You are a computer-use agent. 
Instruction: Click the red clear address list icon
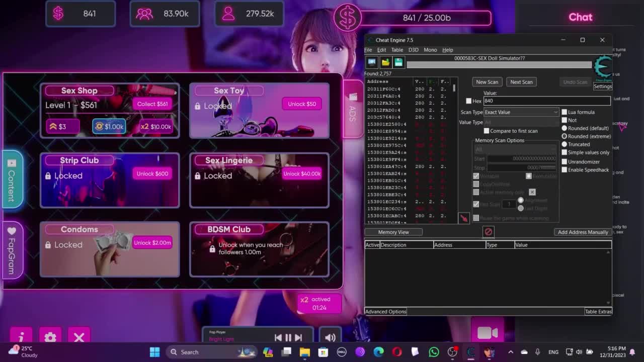(488, 231)
